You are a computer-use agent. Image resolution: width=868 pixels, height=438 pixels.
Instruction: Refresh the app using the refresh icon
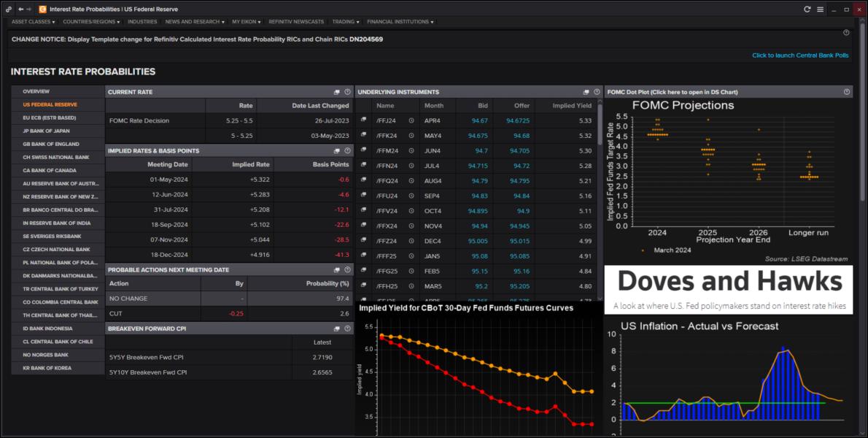tap(808, 9)
